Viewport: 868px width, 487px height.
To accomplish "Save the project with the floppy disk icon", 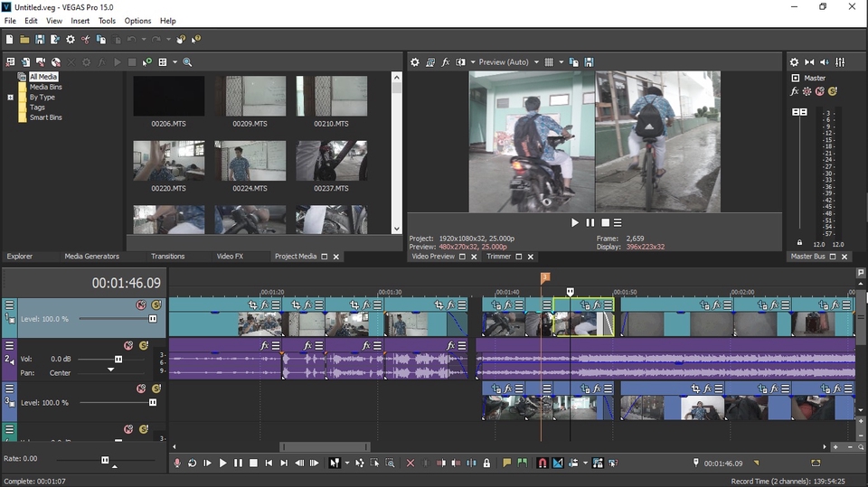I will click(40, 39).
